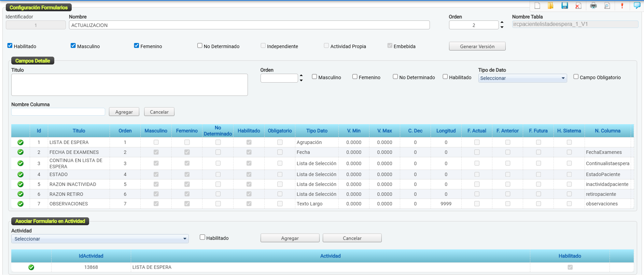This screenshot has height=275, width=644.
Task: Click the red exclamation mark icon
Action: (x=622, y=6)
